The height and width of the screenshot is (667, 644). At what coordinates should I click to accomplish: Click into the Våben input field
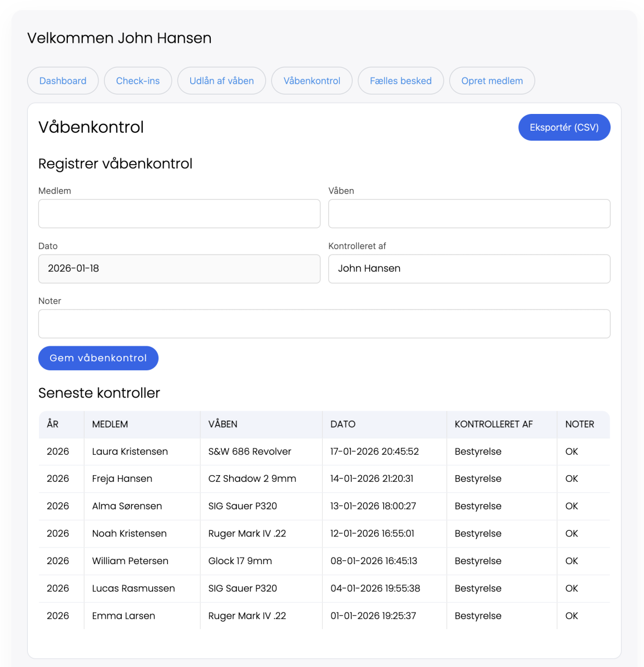tap(469, 214)
